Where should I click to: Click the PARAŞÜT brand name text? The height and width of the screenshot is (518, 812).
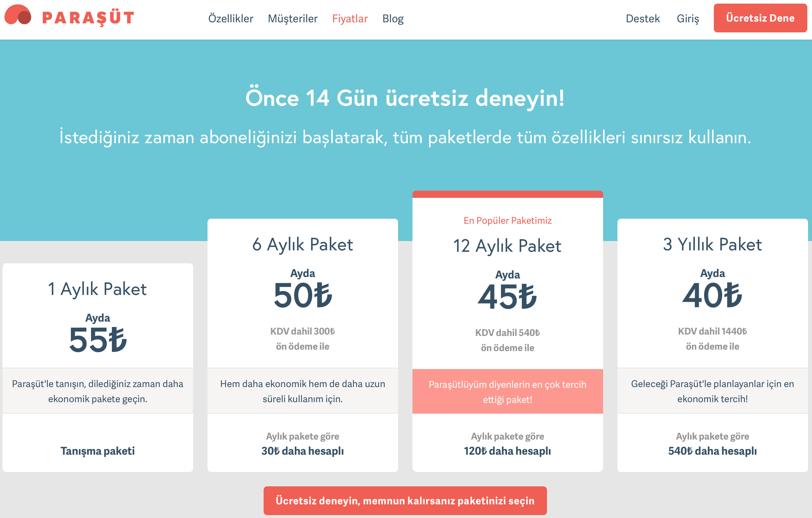pyautogui.click(x=88, y=18)
